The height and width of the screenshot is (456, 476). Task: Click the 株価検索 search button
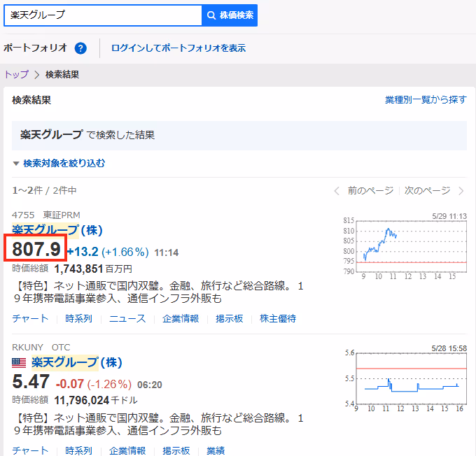230,15
